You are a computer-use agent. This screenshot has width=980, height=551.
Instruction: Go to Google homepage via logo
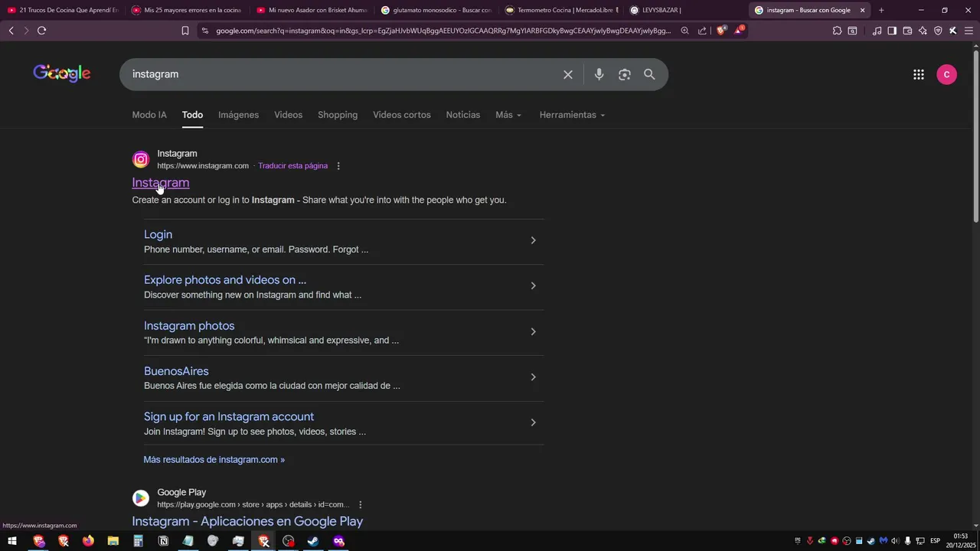(x=62, y=73)
